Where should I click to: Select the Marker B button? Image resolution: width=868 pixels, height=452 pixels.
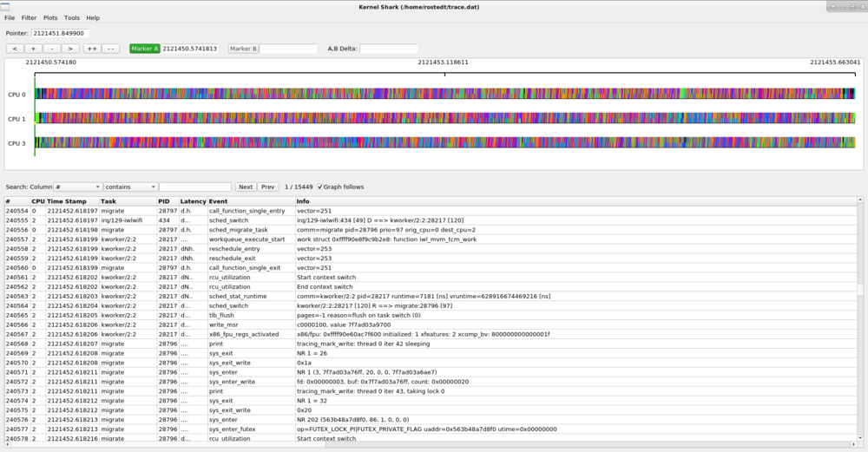pyautogui.click(x=243, y=49)
